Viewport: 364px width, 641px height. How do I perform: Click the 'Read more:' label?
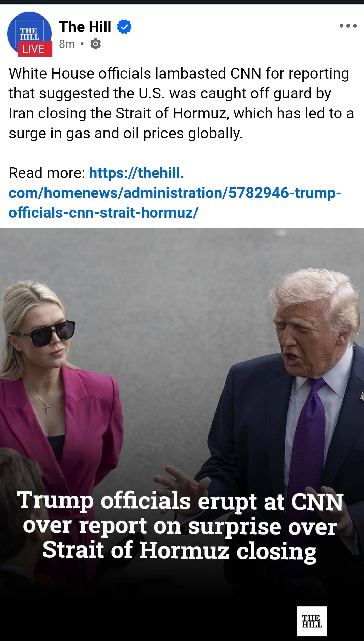coord(47,173)
